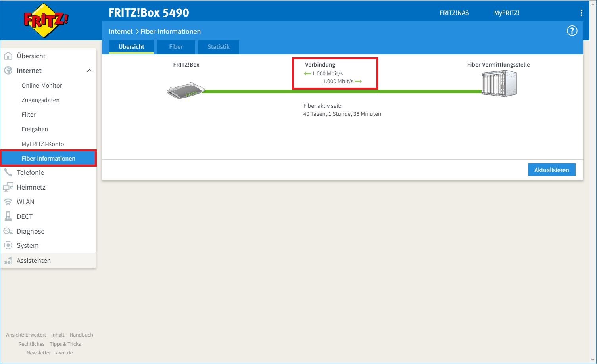Click the Fiber-Vermittlungsstelle label

coord(498,65)
